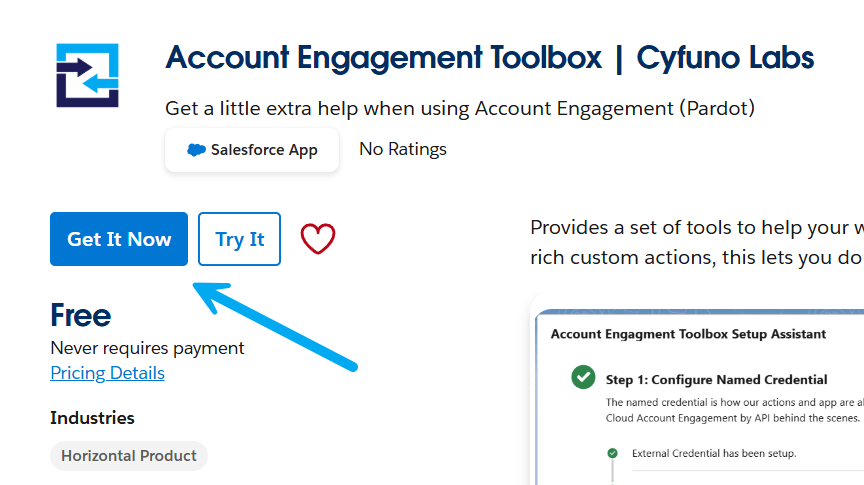Image resolution: width=864 pixels, height=485 pixels.
Task: Click the Industries section label
Action: [x=92, y=418]
